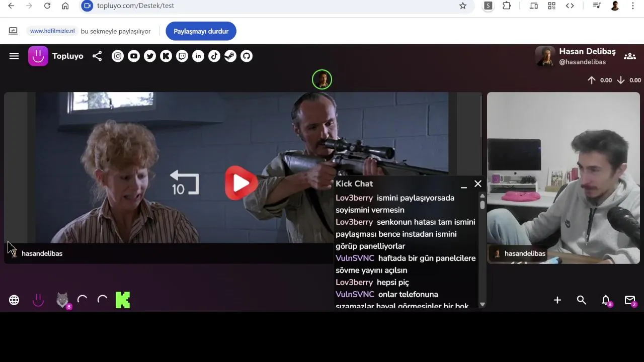Open the messages envelope icon
The image size is (644, 362).
pyautogui.click(x=630, y=300)
